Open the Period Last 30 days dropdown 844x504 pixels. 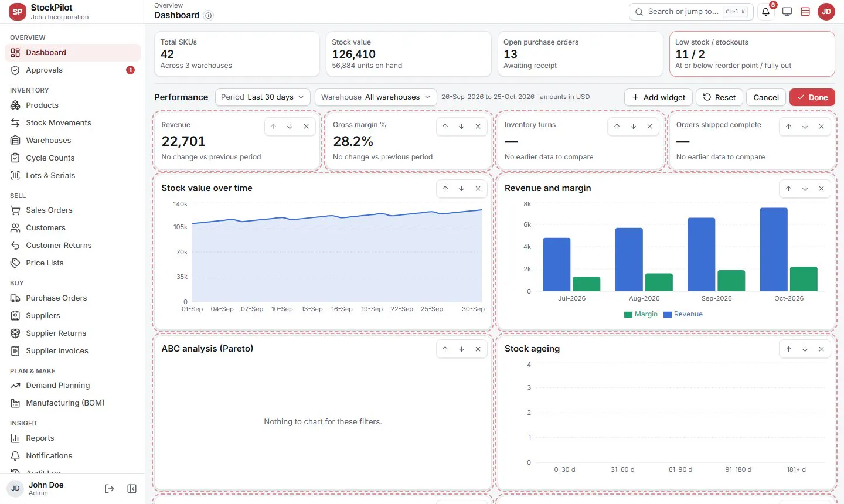(263, 97)
